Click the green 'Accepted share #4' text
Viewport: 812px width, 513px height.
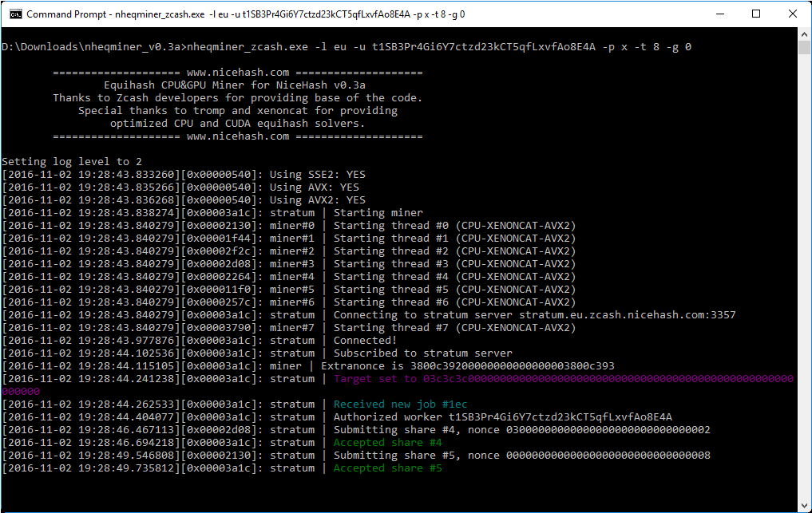tap(387, 443)
